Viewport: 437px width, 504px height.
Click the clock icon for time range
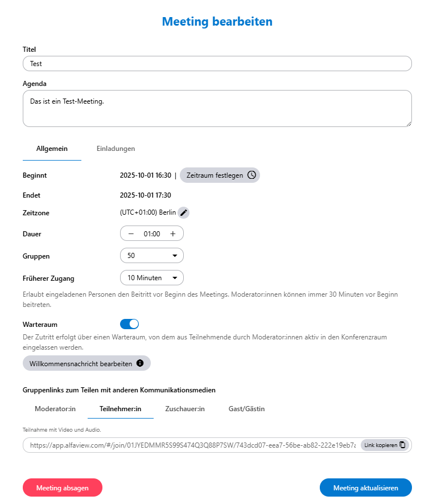252,175
